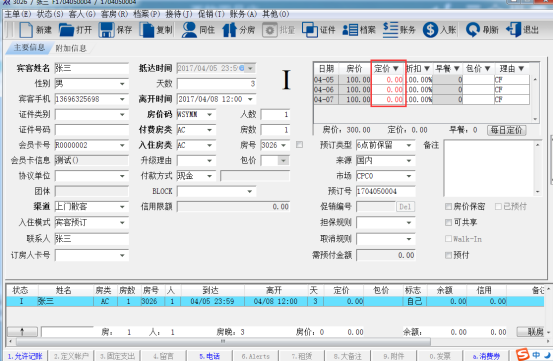Open the 6.Alerts bottom tab
Viewport: 553px width, 362px height.
pyautogui.click(x=256, y=356)
